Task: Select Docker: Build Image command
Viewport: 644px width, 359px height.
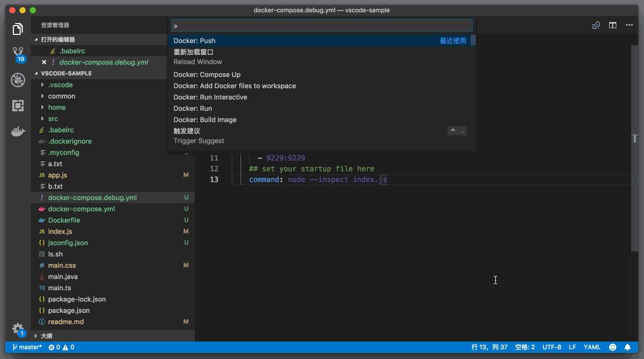Action: pyautogui.click(x=205, y=120)
